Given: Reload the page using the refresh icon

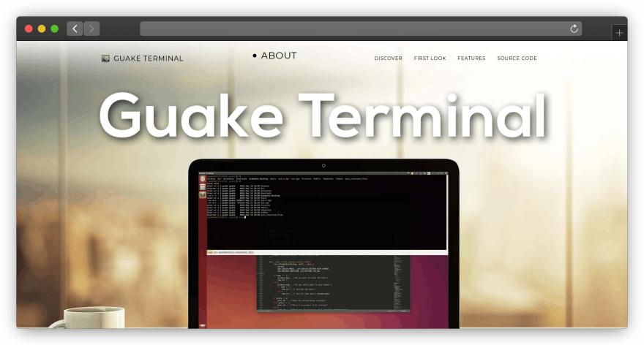Looking at the screenshot, I should click(574, 29).
